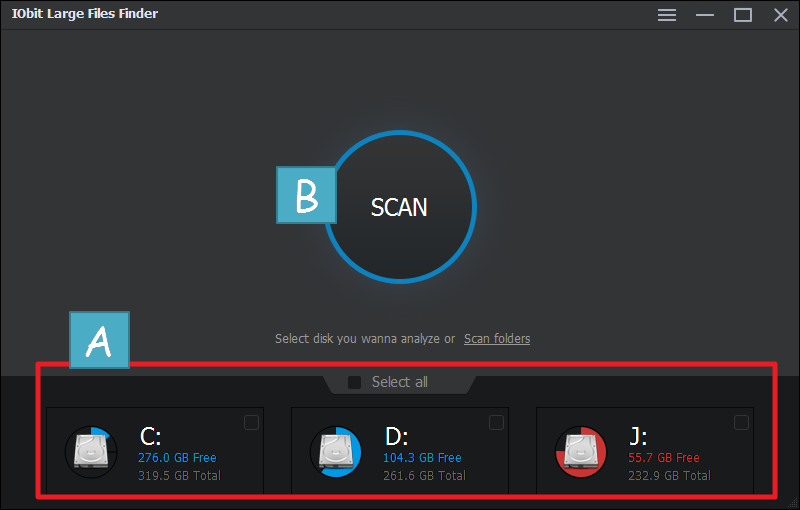
Task: Click the C: drive disk icon
Action: tap(91, 451)
